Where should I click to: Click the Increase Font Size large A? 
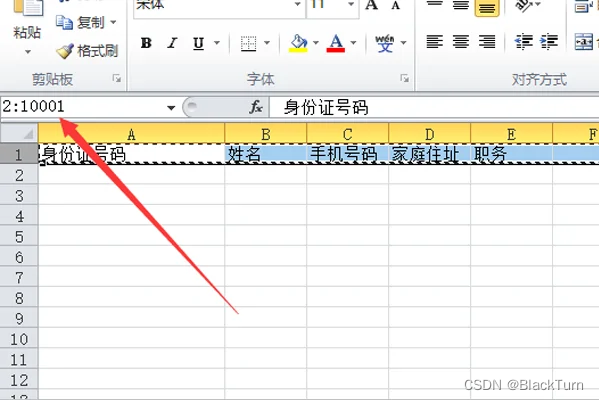pos(371,5)
